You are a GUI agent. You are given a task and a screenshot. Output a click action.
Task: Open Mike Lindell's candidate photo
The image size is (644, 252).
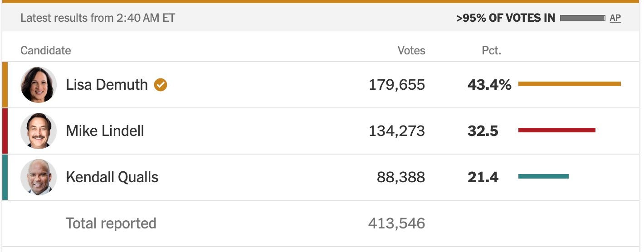(x=39, y=131)
